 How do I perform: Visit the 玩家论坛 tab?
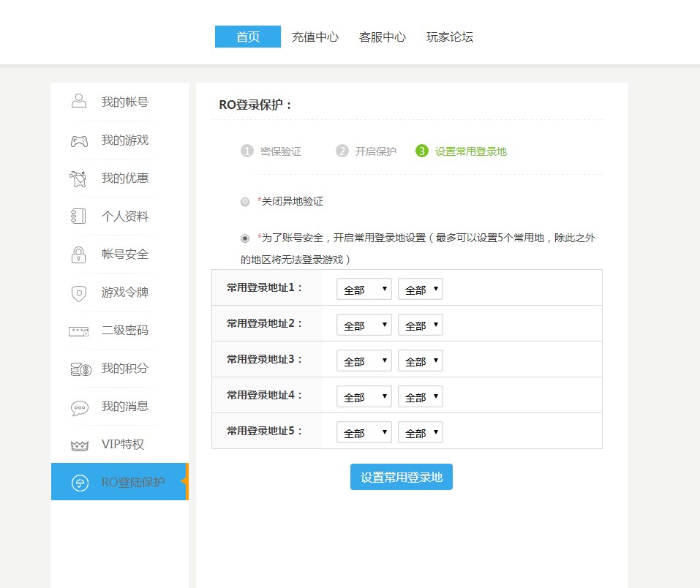pyautogui.click(x=450, y=37)
